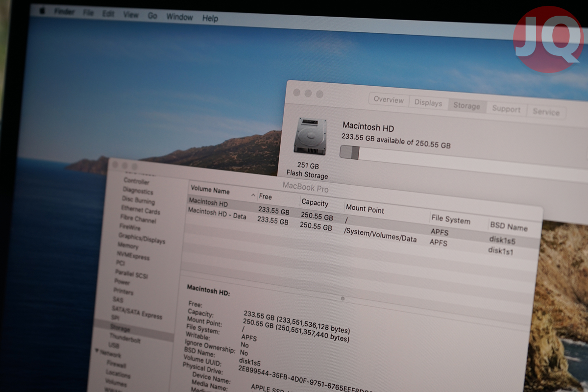588x392 pixels.
Task: Select the Macintosh HD - Data volume row
Action: (x=362, y=231)
